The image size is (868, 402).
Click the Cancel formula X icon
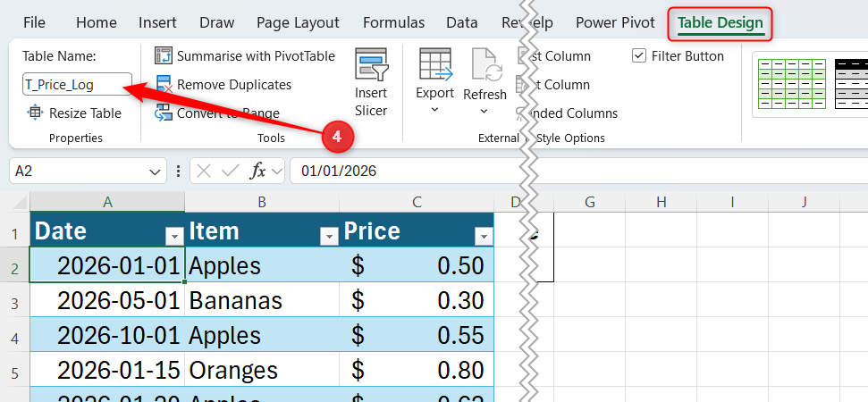click(x=204, y=171)
